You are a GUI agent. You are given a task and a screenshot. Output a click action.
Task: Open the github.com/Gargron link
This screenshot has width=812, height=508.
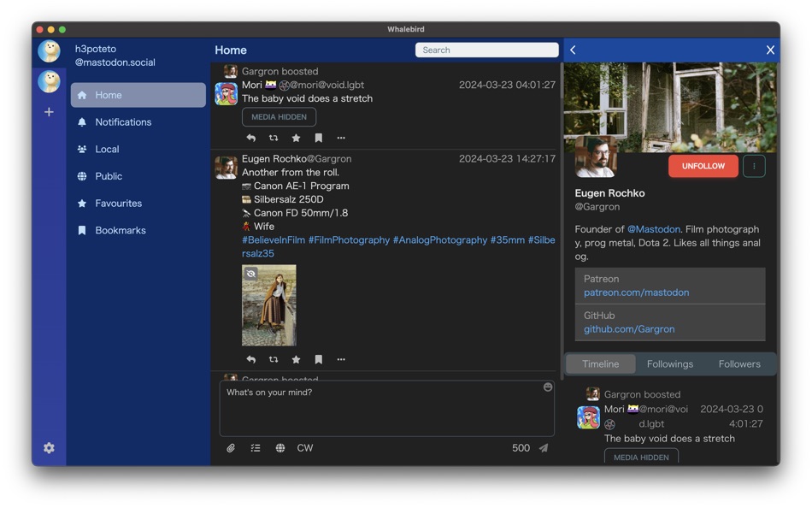pyautogui.click(x=629, y=329)
